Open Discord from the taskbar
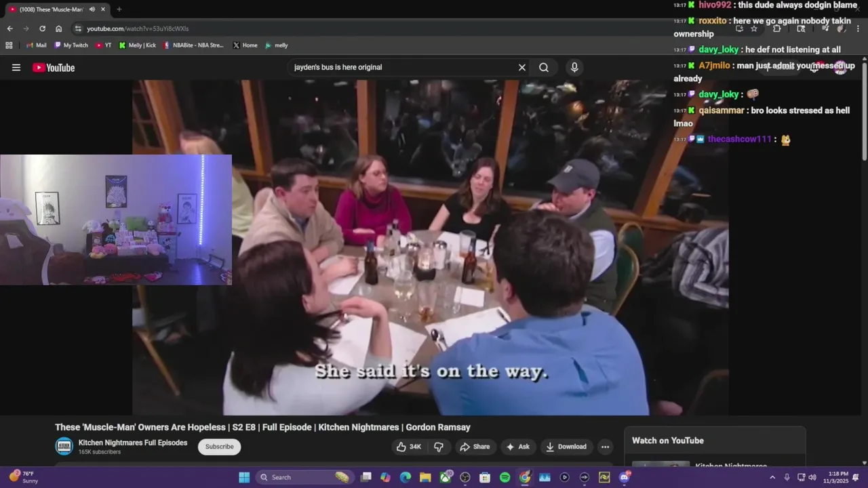 click(x=625, y=477)
